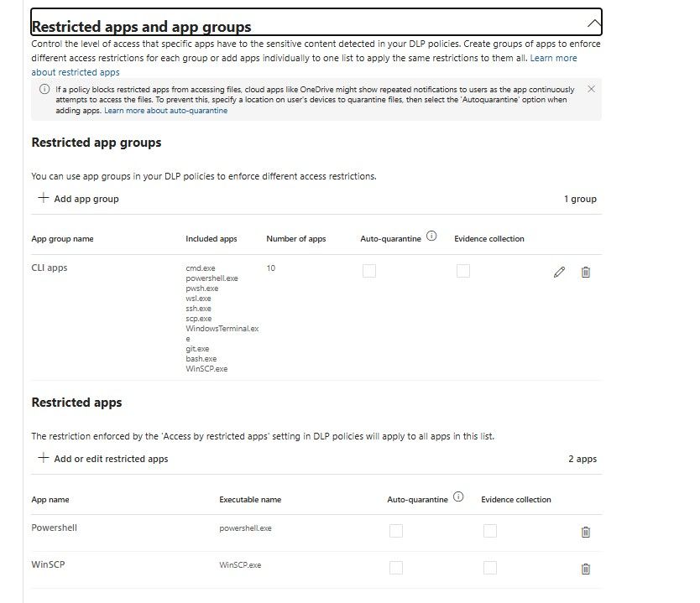Enable Auto-quarantine for Powershell app
This screenshot has width=700, height=603.
tap(396, 531)
